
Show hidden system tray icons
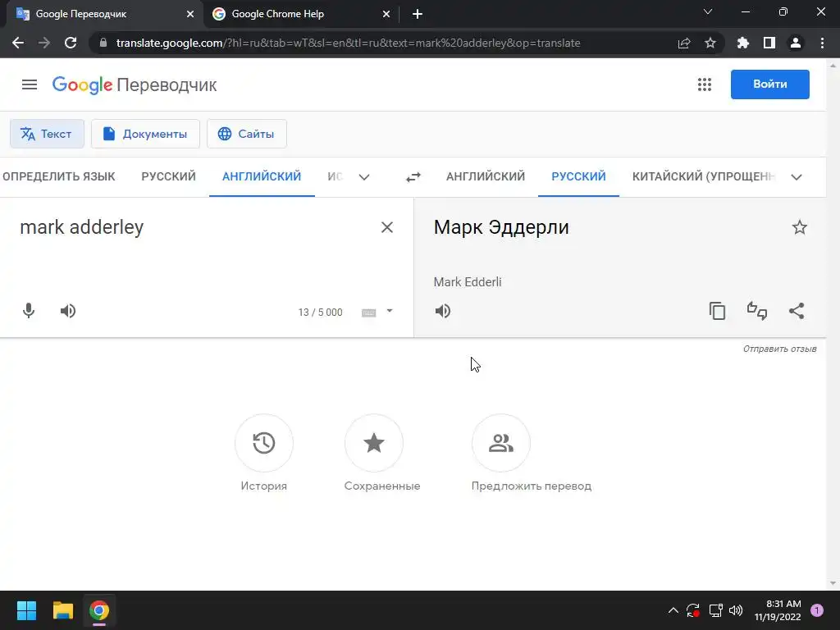click(673, 610)
